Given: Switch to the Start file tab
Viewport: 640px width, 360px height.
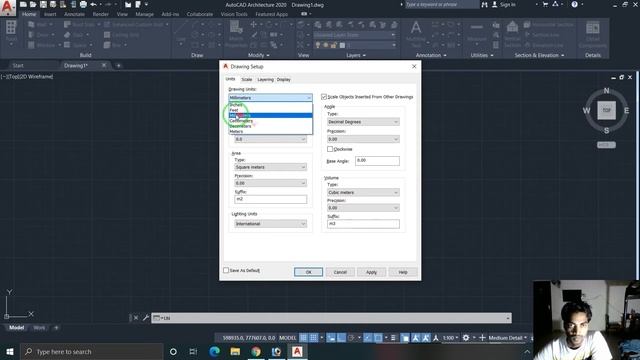Looking at the screenshot, I should [x=18, y=65].
